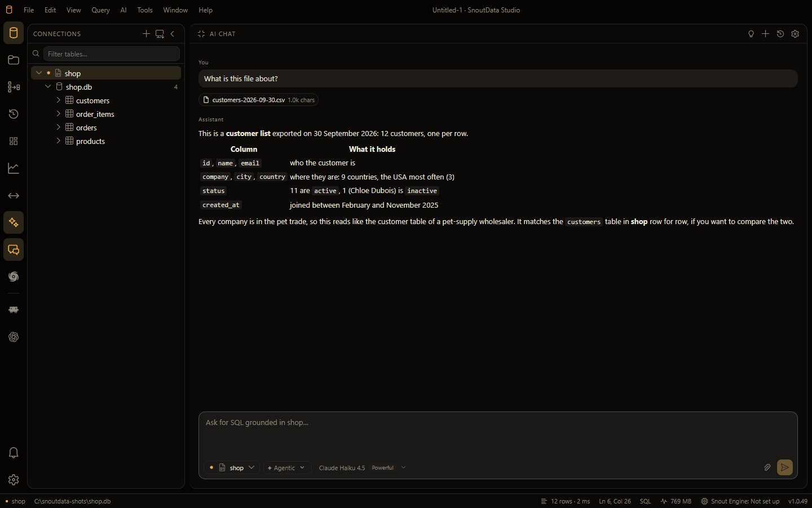
Task: Click the Filter tables search field
Action: [111, 54]
